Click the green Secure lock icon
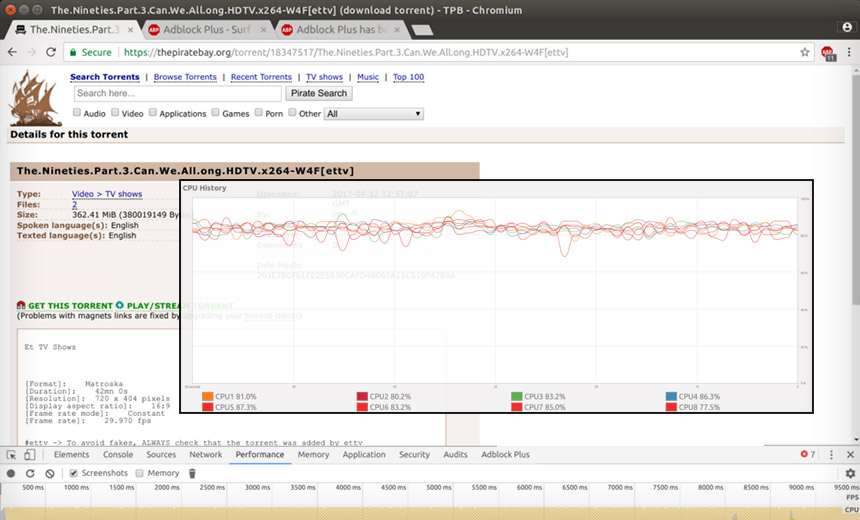The width and height of the screenshot is (860, 520). [x=73, y=53]
